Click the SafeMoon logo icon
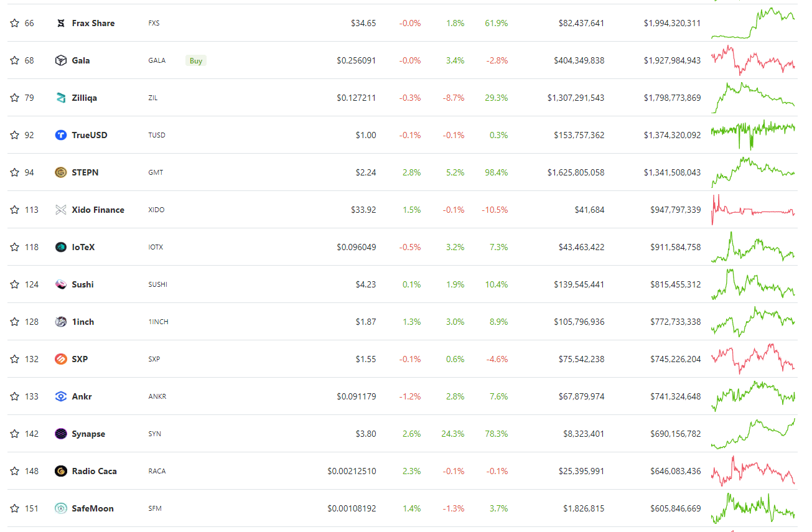The width and height of the screenshot is (812, 532). 61,508
